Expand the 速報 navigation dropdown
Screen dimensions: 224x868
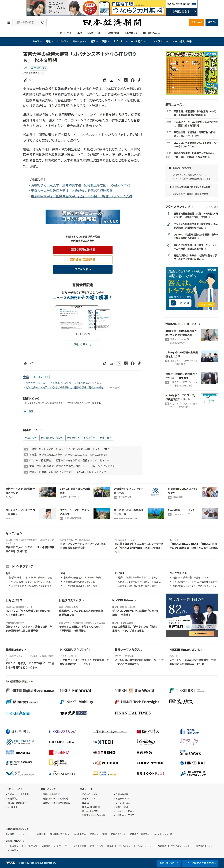tap(49, 42)
